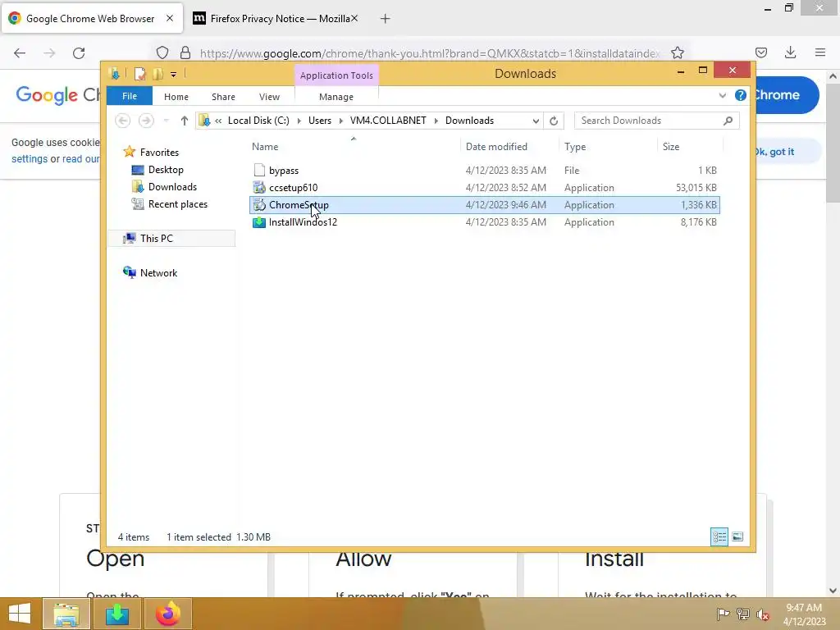The image size is (840, 630).
Task: Click Firefox tracking protection shield icon
Action: 162,52
